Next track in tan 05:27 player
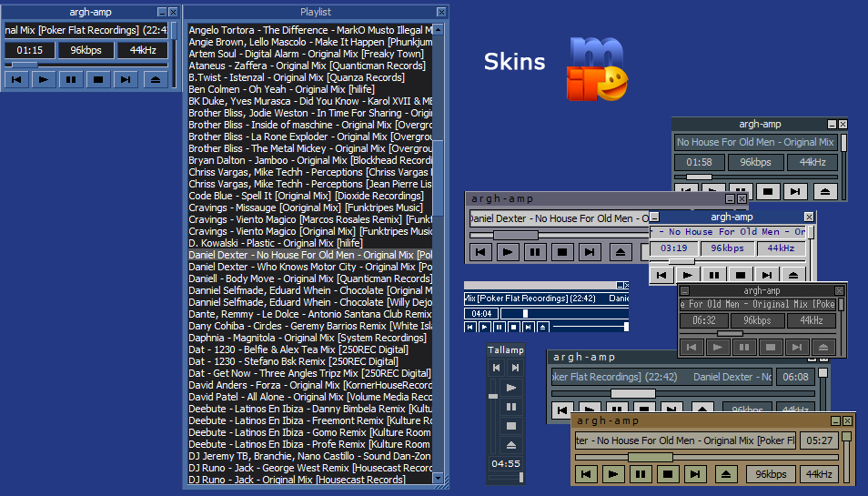 [x=695, y=474]
